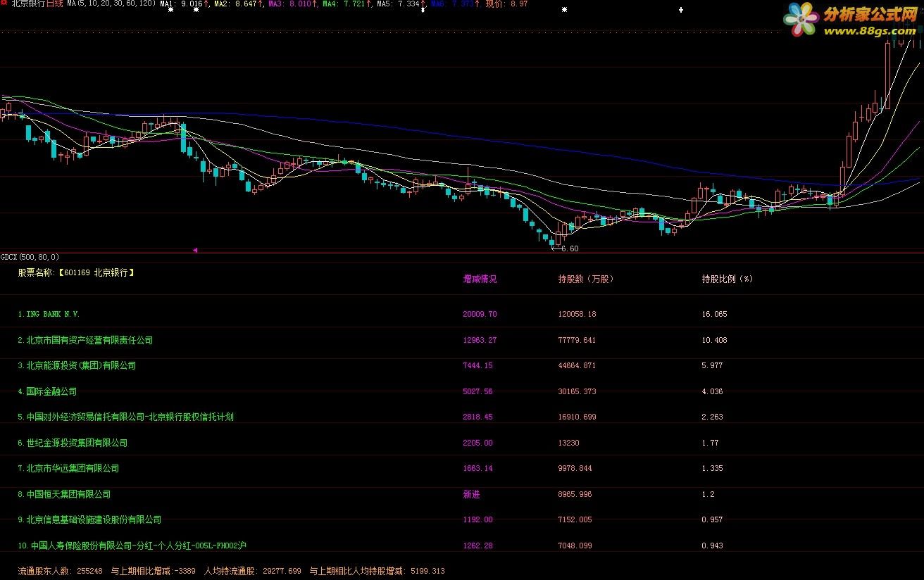This screenshot has height=580, width=924.
Task: Click the red icon before 北京银行 title
Action: coord(4,4)
